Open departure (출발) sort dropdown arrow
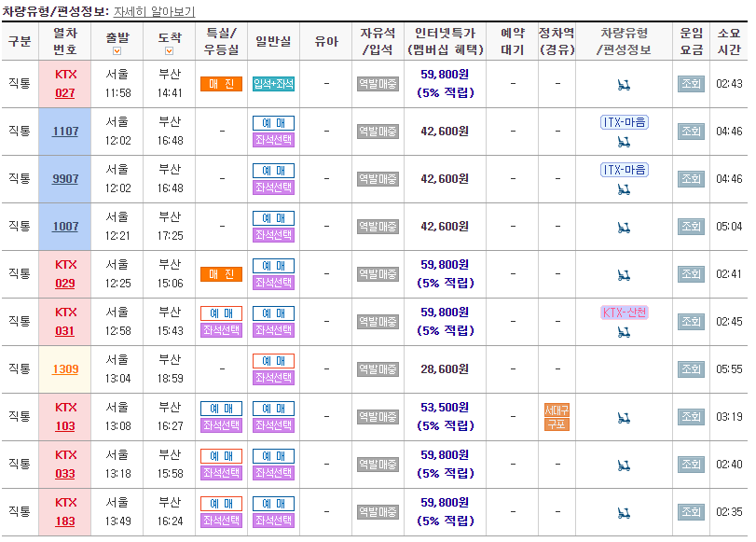The width and height of the screenshot is (756, 542). (x=117, y=50)
